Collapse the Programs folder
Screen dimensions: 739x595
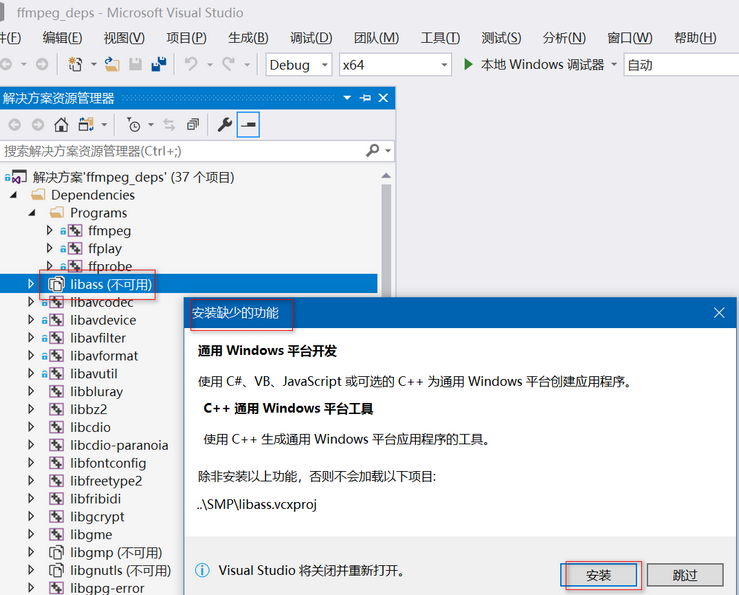(x=32, y=213)
